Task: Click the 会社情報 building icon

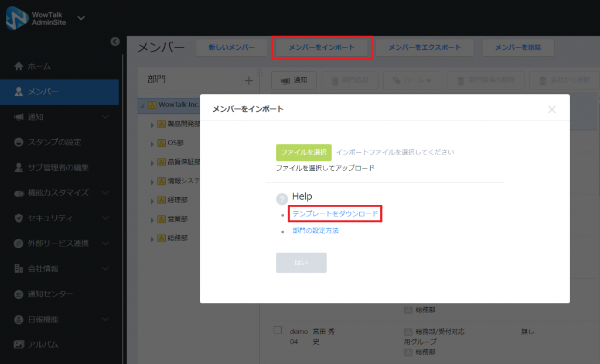Action: [18, 269]
